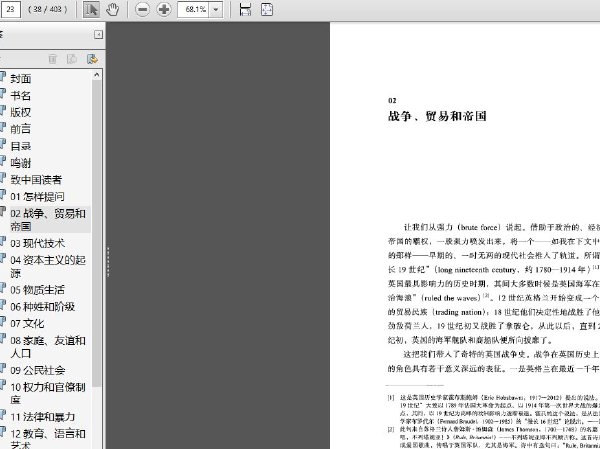
Task: Select the arrow selection tool
Action: [x=91, y=9]
